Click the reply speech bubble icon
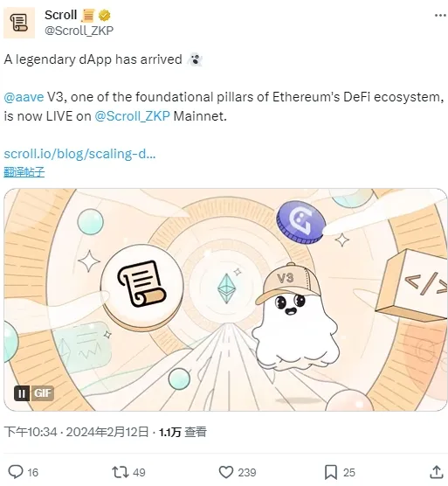Screen dimensions: 448x486 pyautogui.click(x=16, y=472)
